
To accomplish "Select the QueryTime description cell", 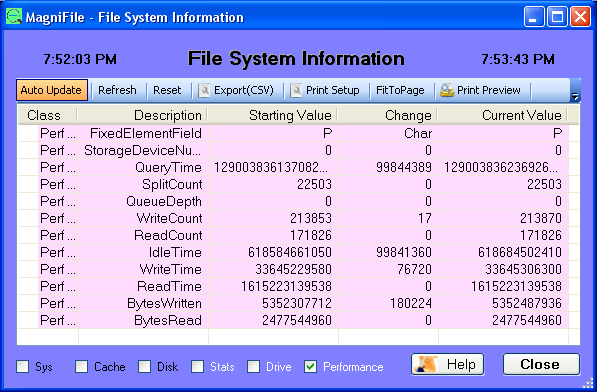I will coord(143,167).
